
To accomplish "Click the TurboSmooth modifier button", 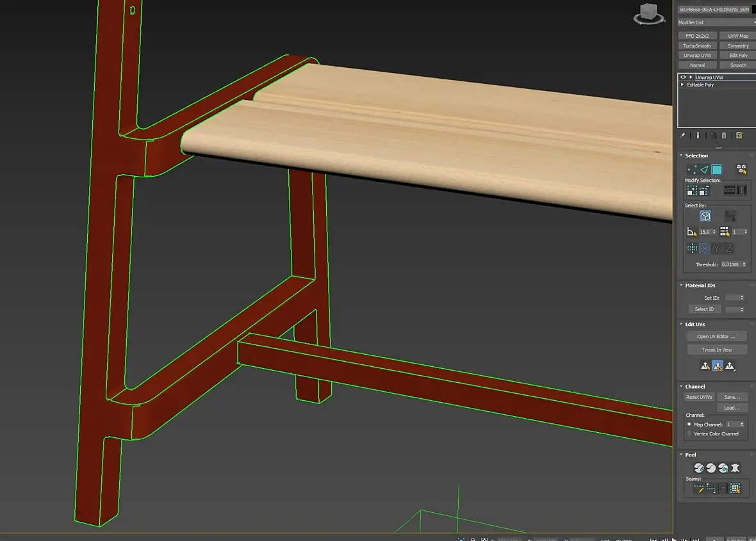I will point(697,45).
